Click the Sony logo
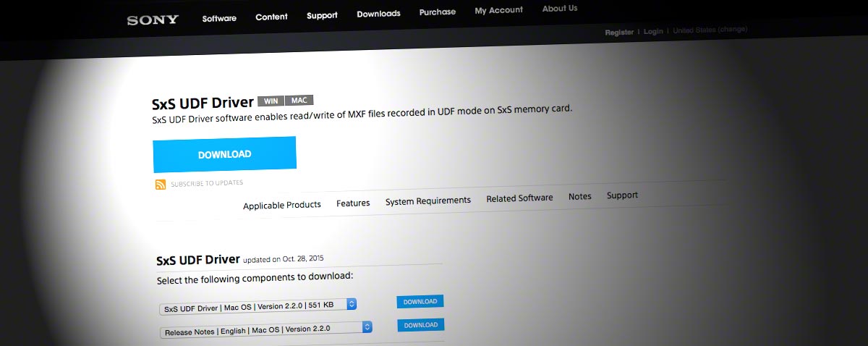This screenshot has height=346, width=868. (153, 20)
